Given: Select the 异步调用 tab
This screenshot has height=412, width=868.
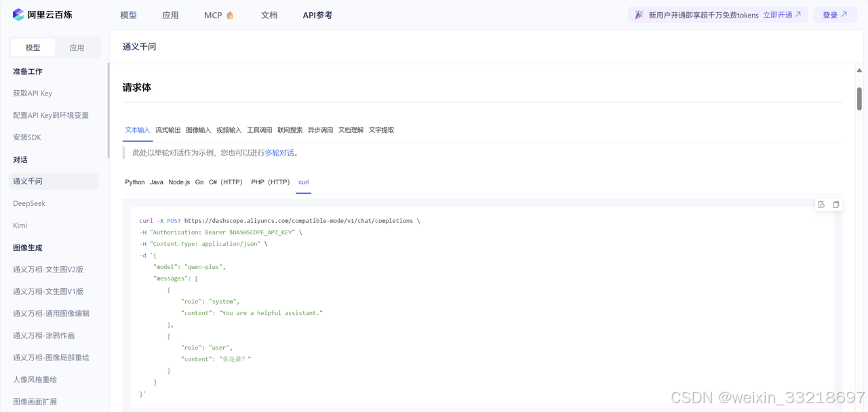Looking at the screenshot, I should pyautogui.click(x=321, y=130).
